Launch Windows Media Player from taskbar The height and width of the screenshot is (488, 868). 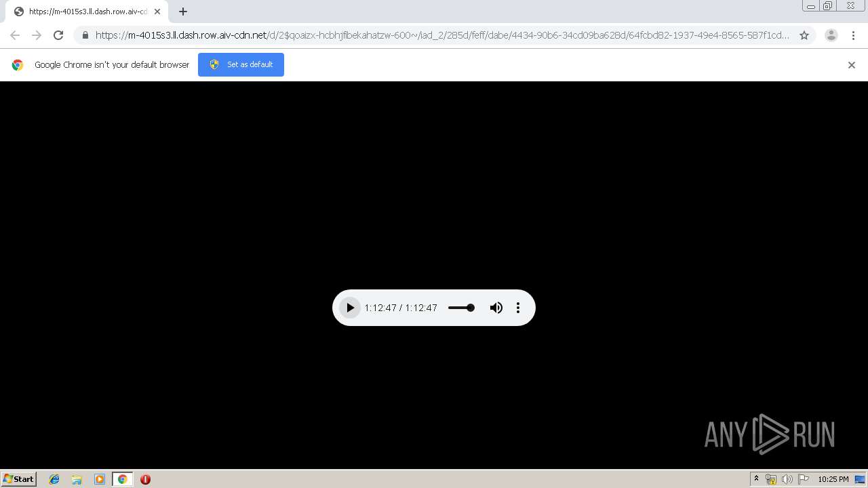point(100,479)
